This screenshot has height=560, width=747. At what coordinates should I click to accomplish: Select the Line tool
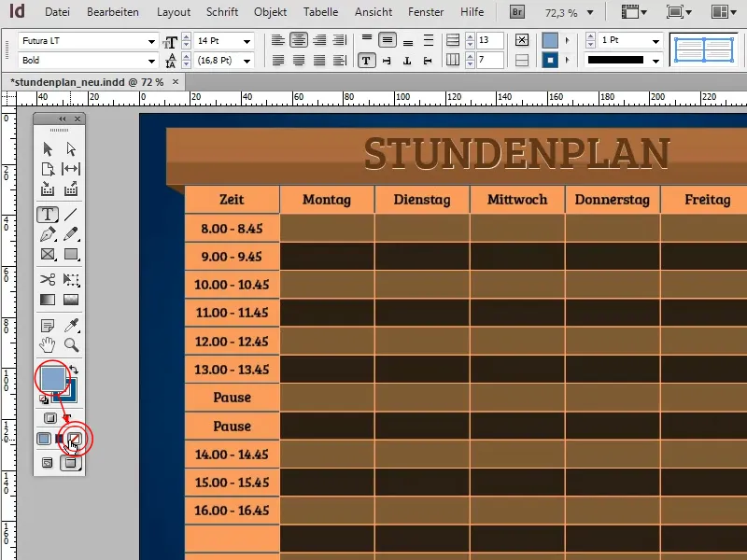(71, 215)
